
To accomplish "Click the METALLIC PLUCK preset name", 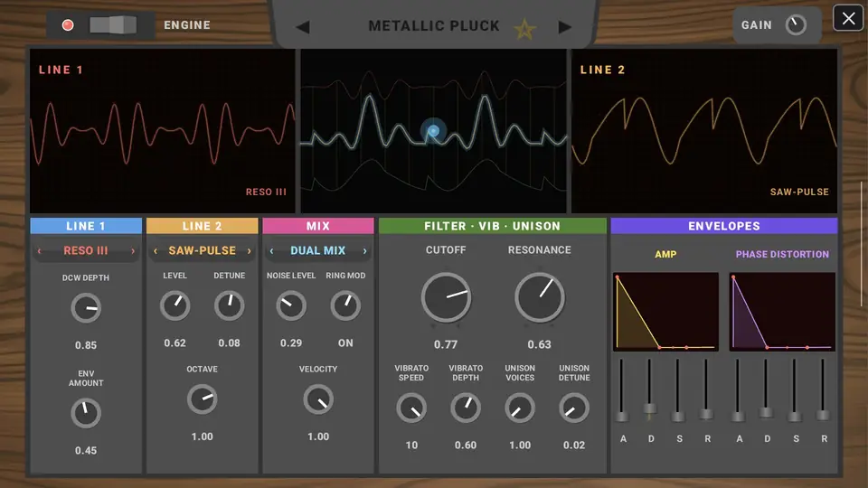I will pyautogui.click(x=434, y=26).
